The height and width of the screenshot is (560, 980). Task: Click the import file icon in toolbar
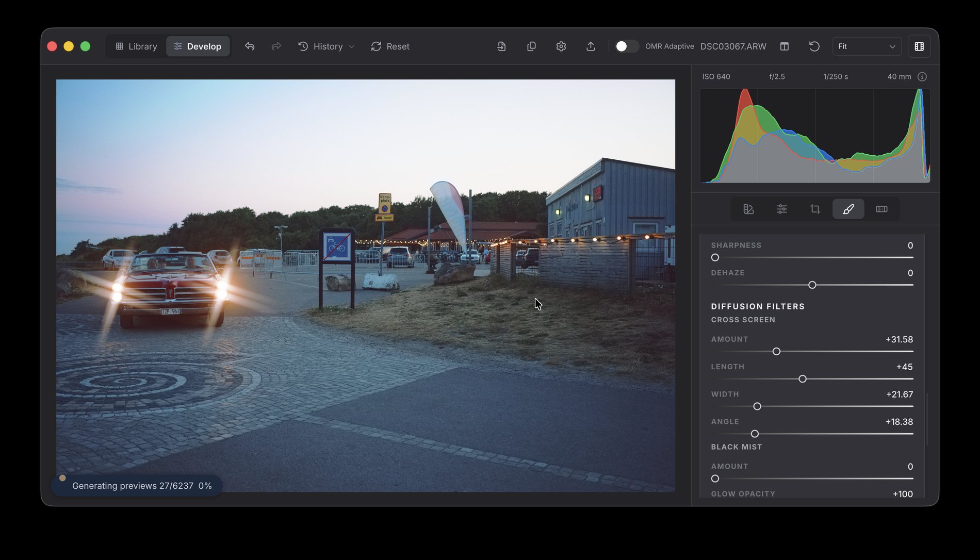tap(501, 46)
